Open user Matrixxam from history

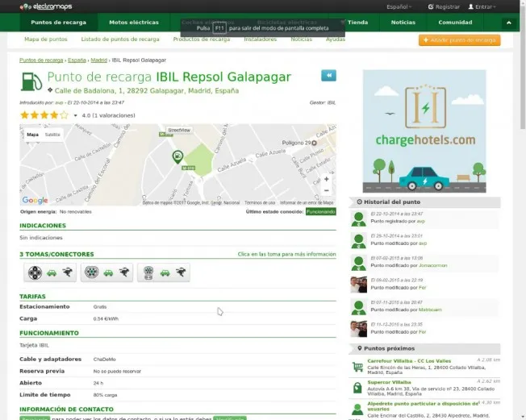click(x=430, y=310)
